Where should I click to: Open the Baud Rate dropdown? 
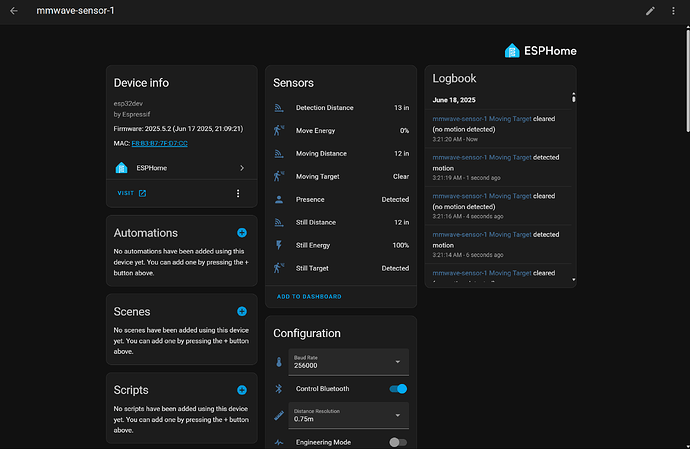(x=349, y=362)
